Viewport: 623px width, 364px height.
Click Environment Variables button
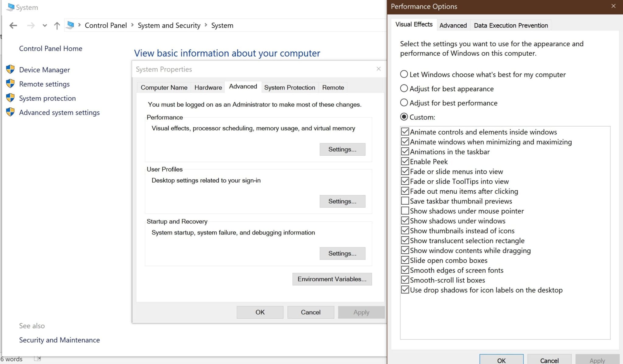coord(332,279)
